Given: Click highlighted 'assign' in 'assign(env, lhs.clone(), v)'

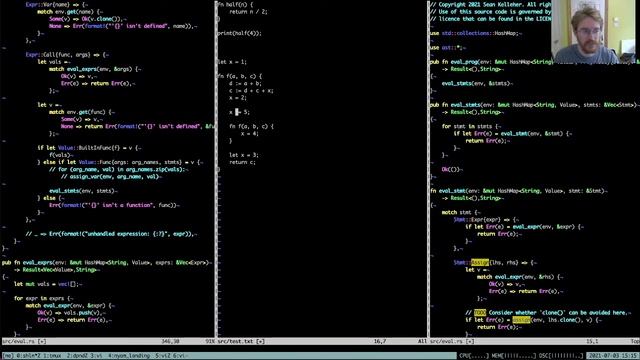Looking at the screenshot, I should tap(522, 320).
